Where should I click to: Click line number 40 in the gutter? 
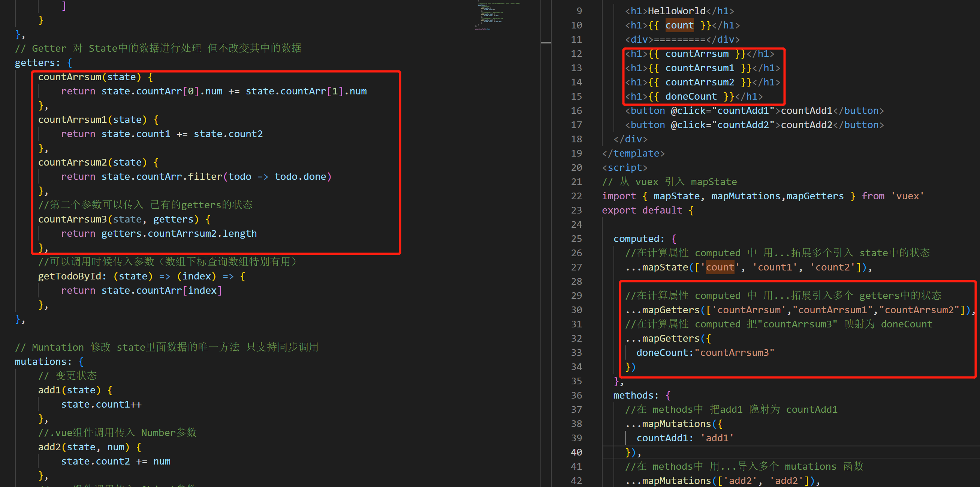pyautogui.click(x=576, y=452)
